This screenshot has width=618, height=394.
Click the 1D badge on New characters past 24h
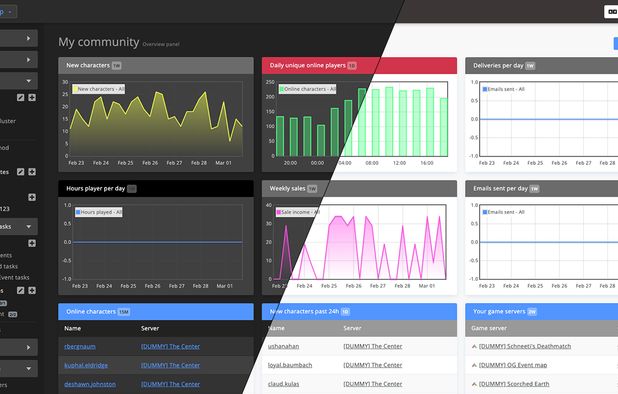tap(345, 312)
